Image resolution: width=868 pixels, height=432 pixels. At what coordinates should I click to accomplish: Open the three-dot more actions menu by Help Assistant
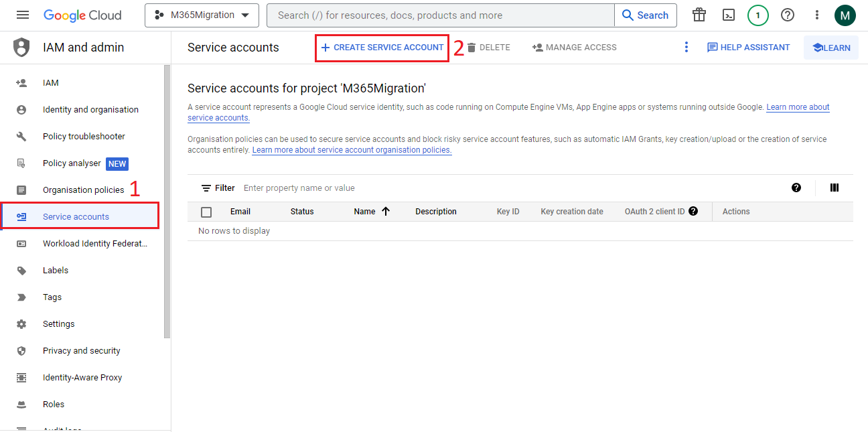[686, 47]
